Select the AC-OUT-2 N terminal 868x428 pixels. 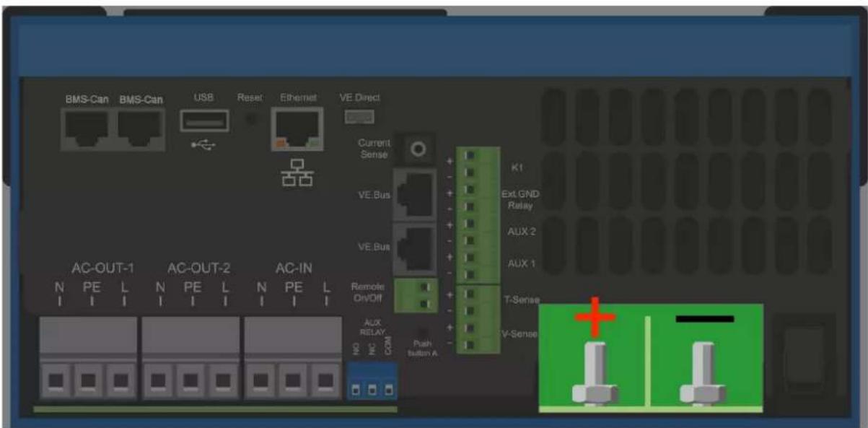(x=159, y=381)
